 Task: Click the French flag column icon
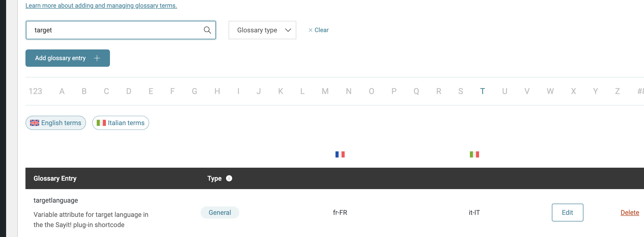point(340,154)
